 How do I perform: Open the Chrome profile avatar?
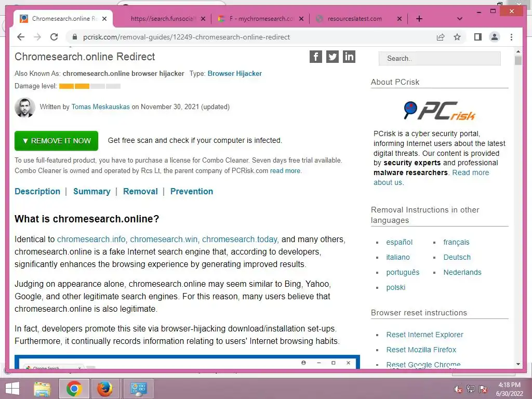tap(495, 37)
